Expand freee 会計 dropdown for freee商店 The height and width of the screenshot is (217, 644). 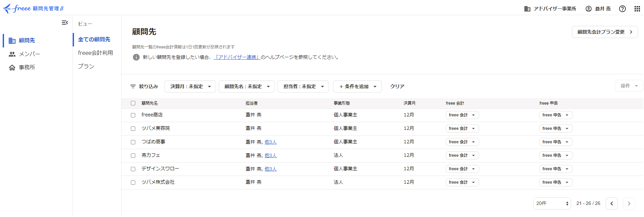click(x=462, y=115)
